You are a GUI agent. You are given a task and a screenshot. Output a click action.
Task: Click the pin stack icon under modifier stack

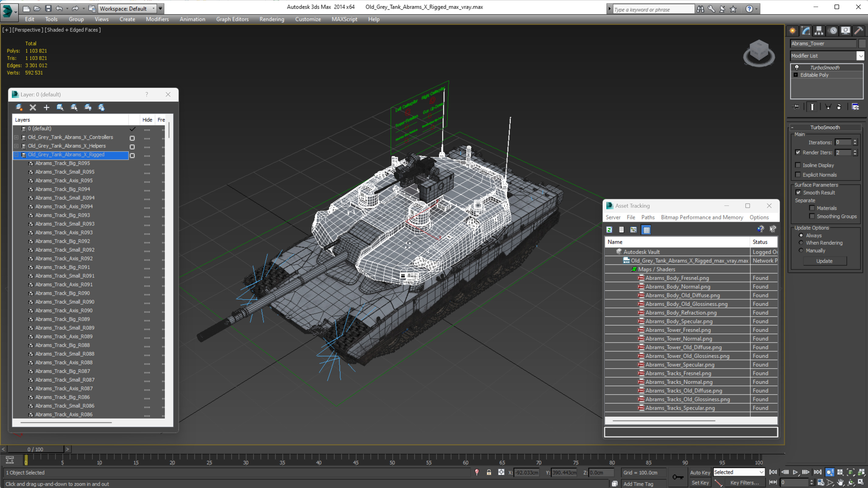pyautogui.click(x=796, y=107)
